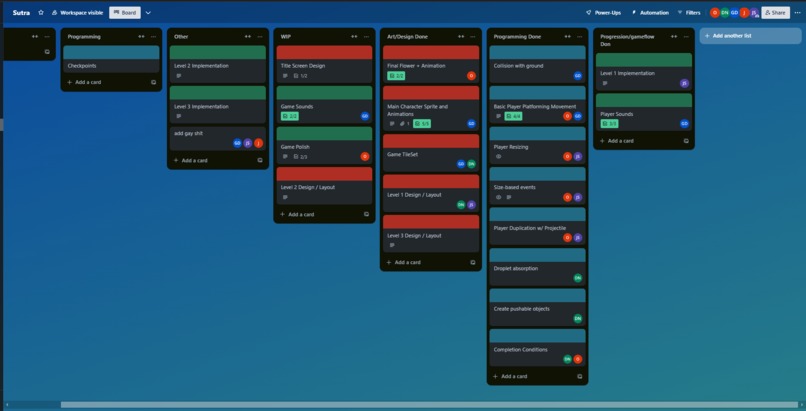
Task: Open WIP list actions menu
Action: pyautogui.click(x=366, y=36)
